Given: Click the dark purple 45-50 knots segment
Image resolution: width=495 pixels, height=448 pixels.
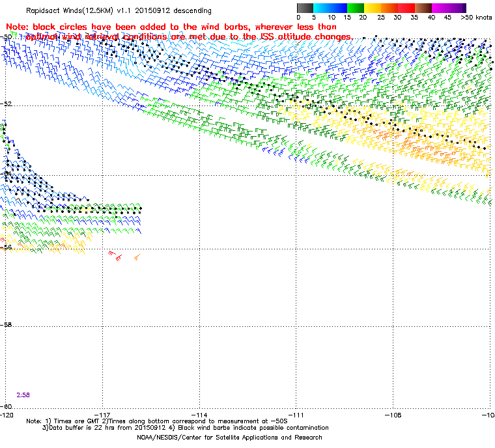Looking at the screenshot, I should 457,8.
